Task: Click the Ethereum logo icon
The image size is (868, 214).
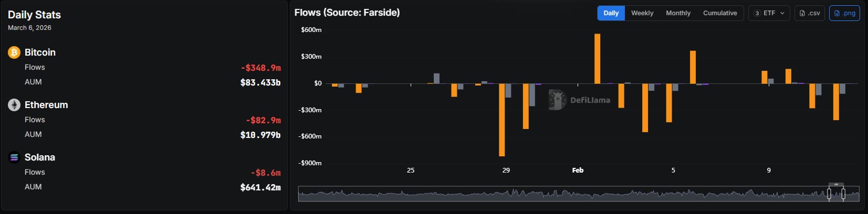Action: pos(14,105)
